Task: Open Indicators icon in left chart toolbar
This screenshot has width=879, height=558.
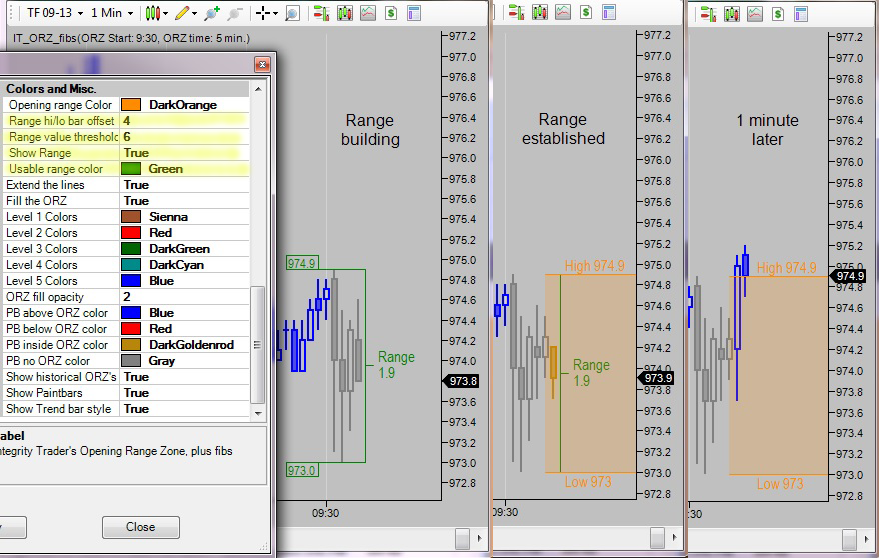Action: tap(368, 13)
